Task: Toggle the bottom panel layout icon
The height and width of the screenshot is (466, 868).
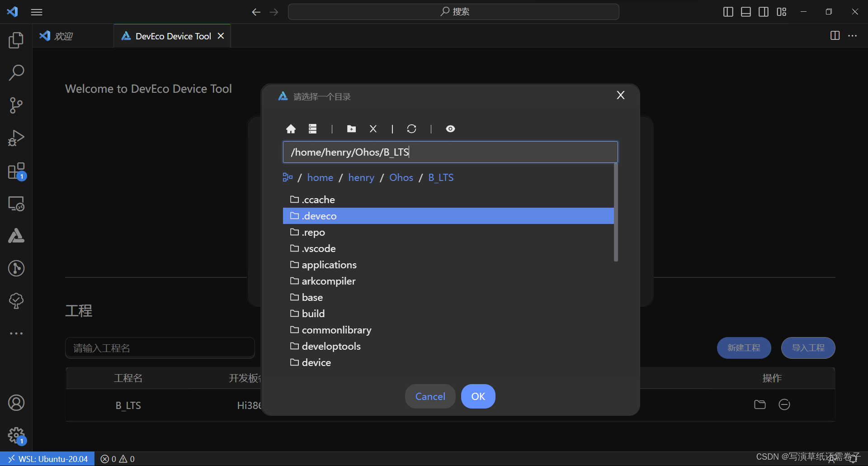Action: click(x=746, y=12)
